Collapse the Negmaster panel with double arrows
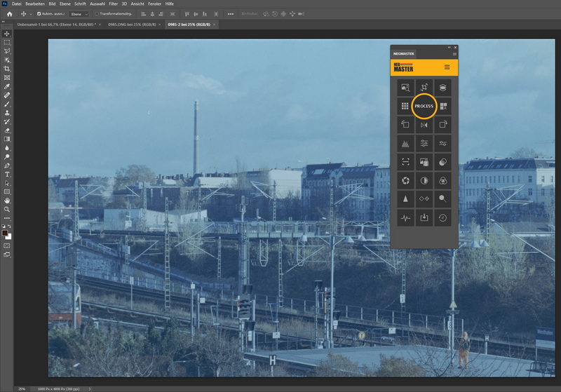This screenshot has width=561, height=392. point(449,48)
